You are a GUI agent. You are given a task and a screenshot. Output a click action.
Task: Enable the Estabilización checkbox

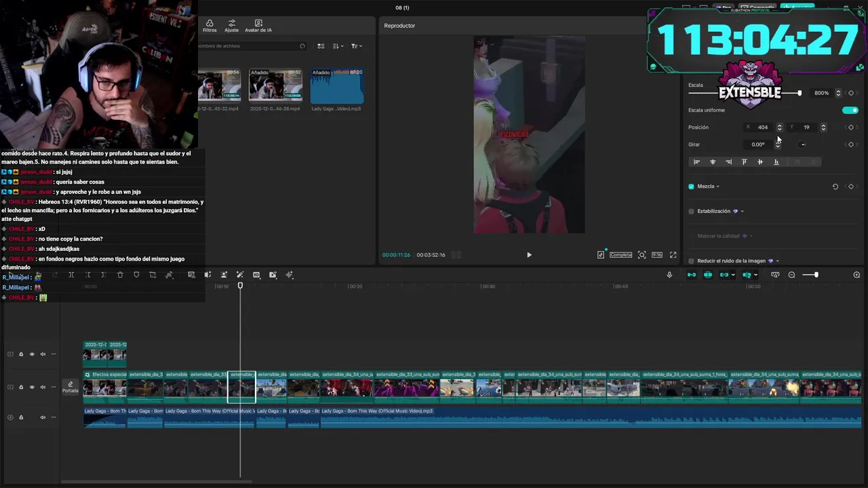pyautogui.click(x=691, y=211)
